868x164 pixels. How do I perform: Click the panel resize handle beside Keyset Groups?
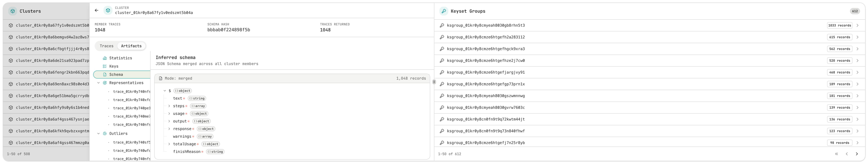pyautogui.click(x=434, y=82)
